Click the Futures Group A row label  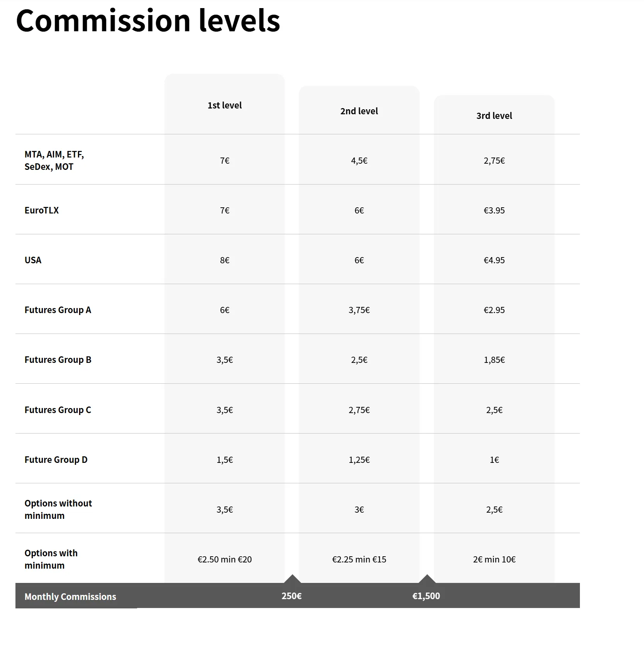point(58,310)
